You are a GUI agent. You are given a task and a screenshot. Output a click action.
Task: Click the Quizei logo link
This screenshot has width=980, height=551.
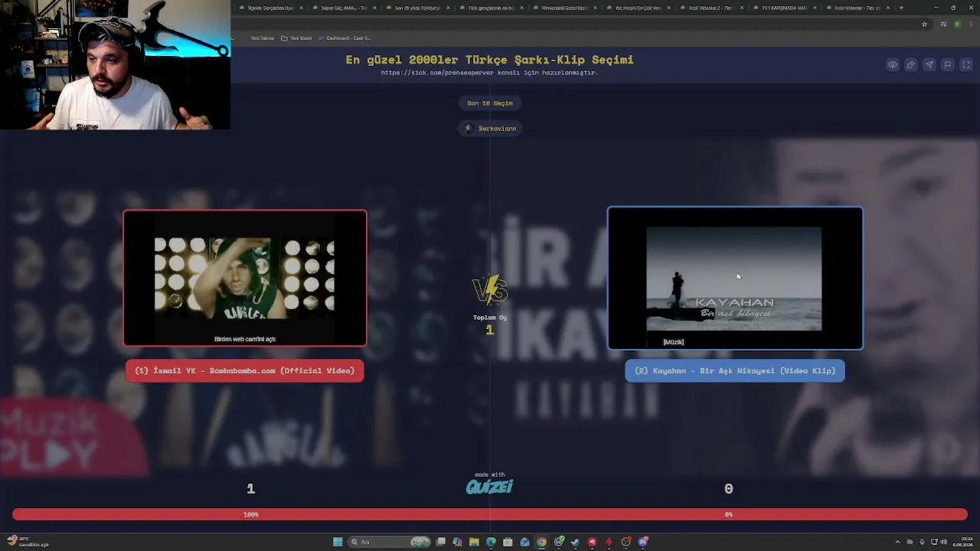click(490, 487)
